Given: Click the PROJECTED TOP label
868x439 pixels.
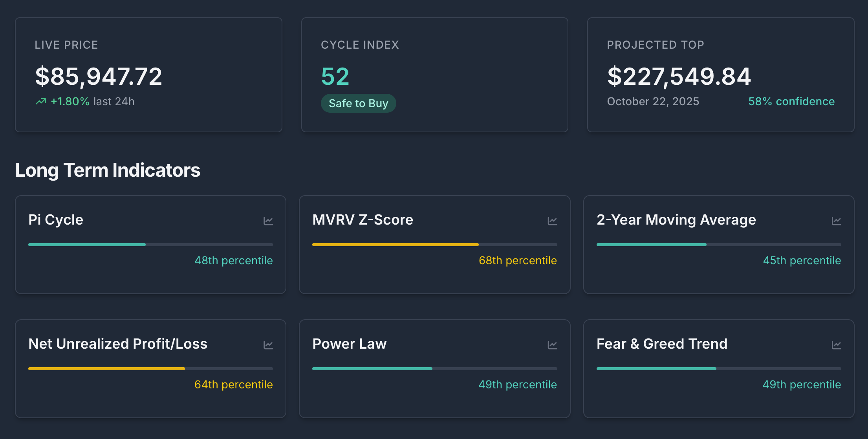Looking at the screenshot, I should pos(656,45).
